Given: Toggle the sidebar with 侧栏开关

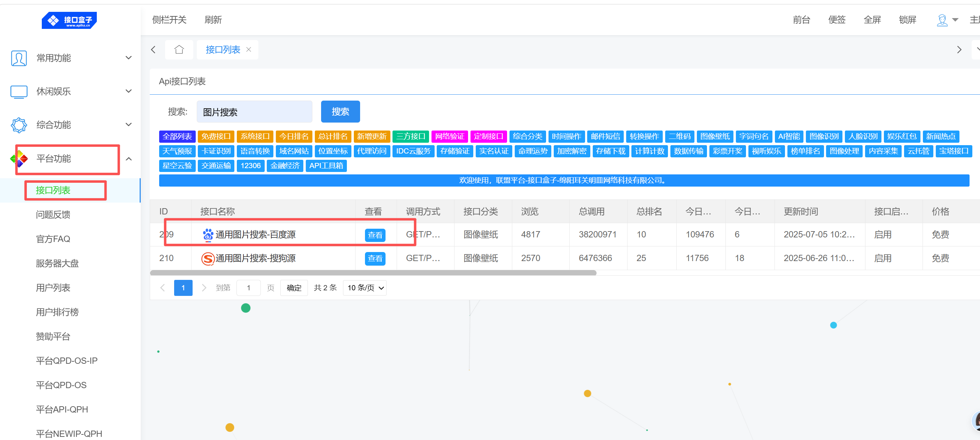Looking at the screenshot, I should click(169, 20).
